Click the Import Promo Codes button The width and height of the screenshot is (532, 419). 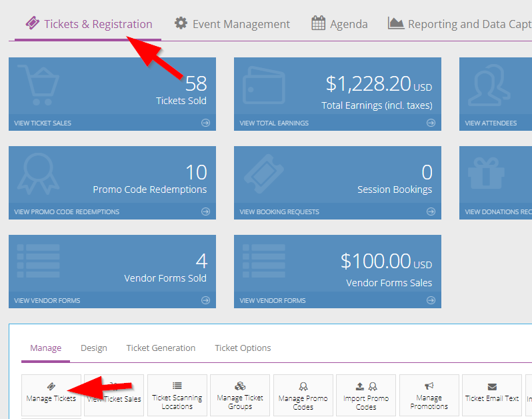(x=366, y=395)
